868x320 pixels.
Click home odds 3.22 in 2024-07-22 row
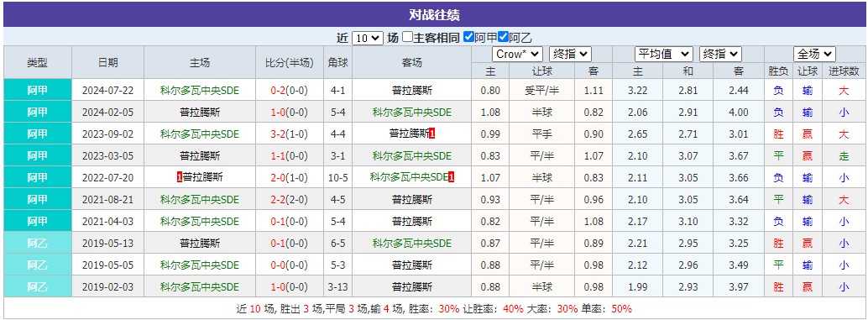pos(638,90)
